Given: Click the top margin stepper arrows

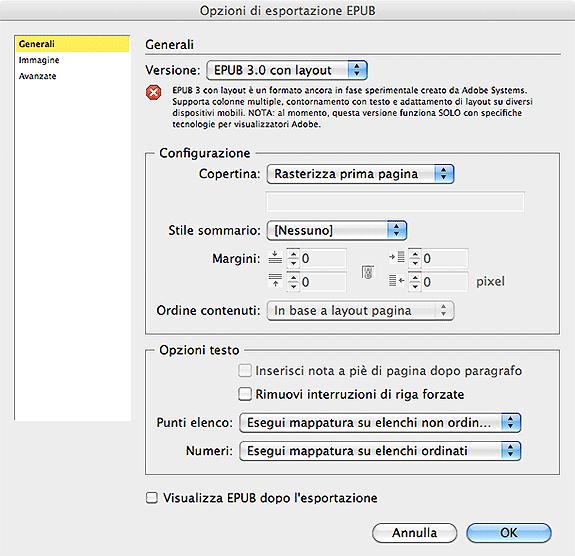Looking at the screenshot, I should (x=293, y=258).
